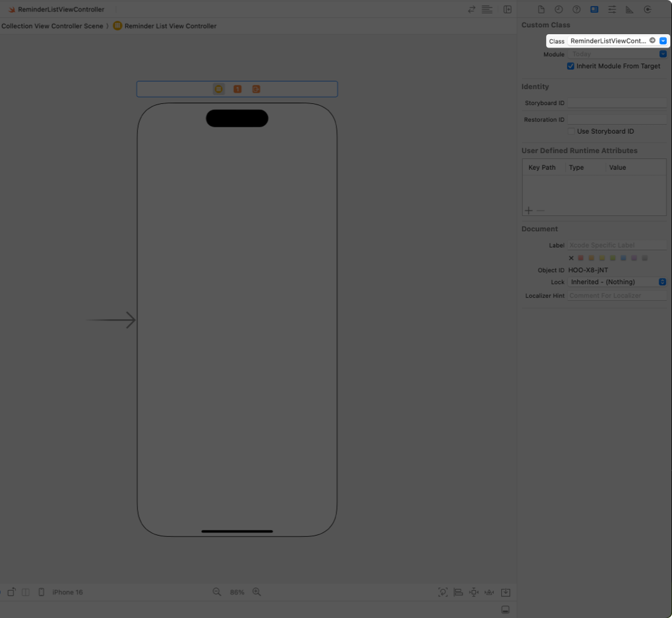This screenshot has width=672, height=618.
Task: Open the Class field dropdown arrow
Action: tap(663, 40)
